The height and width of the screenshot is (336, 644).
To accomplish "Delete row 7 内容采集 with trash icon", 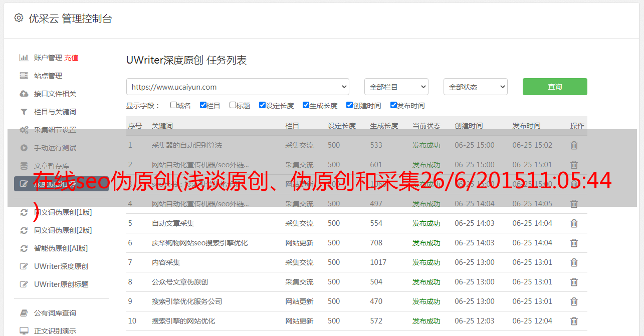I will coord(574,262).
